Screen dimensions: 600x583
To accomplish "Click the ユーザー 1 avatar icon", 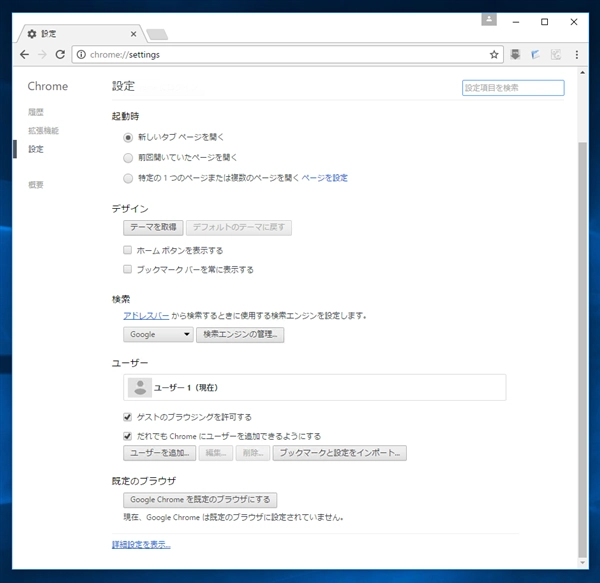I will click(140, 388).
